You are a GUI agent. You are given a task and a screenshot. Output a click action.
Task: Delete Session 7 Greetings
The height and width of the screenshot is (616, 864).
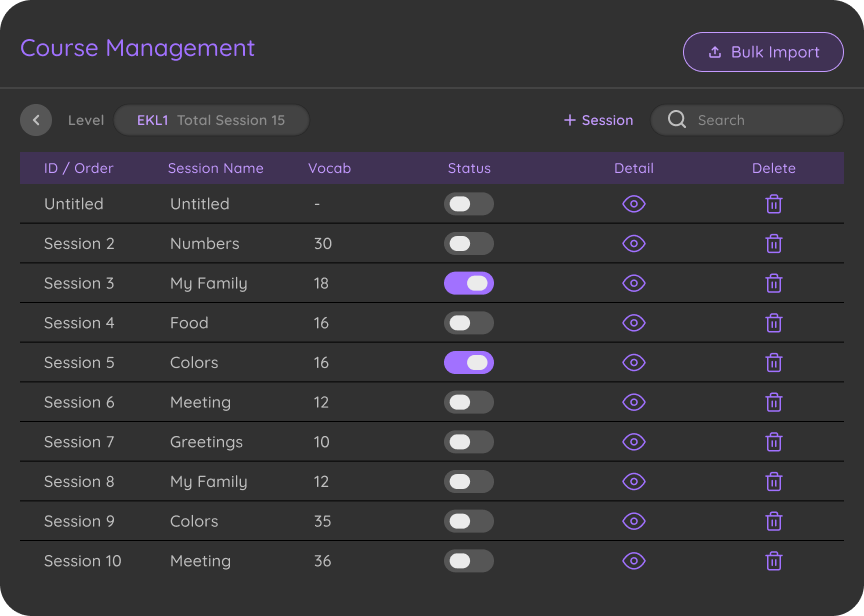[x=774, y=442]
